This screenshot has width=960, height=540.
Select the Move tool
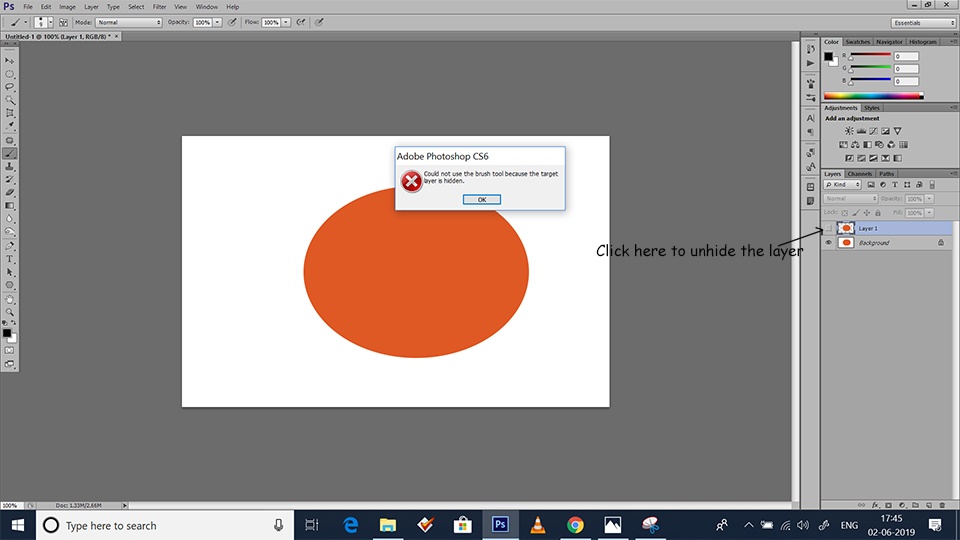pyautogui.click(x=9, y=61)
